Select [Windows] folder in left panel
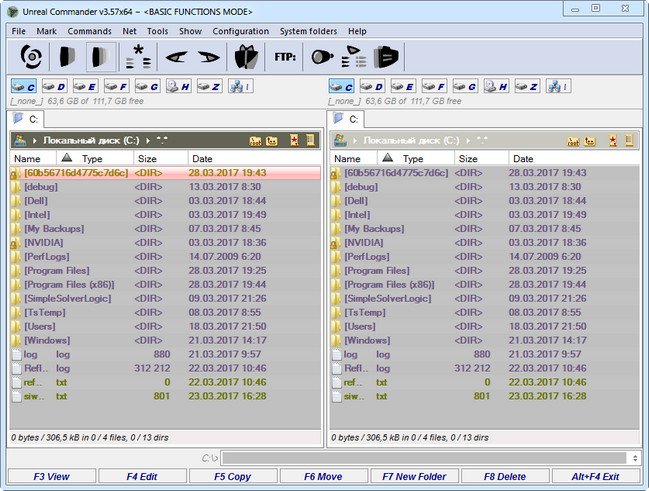 tap(165, 340)
